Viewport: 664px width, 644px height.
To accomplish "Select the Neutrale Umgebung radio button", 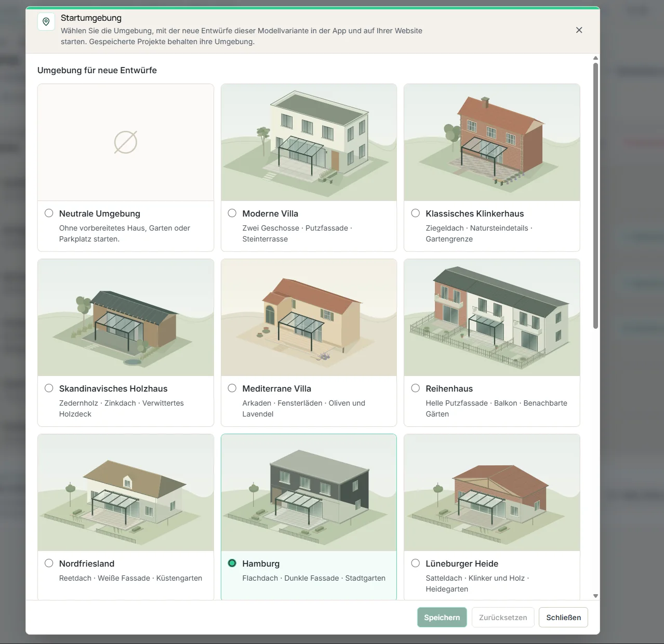I will (49, 213).
